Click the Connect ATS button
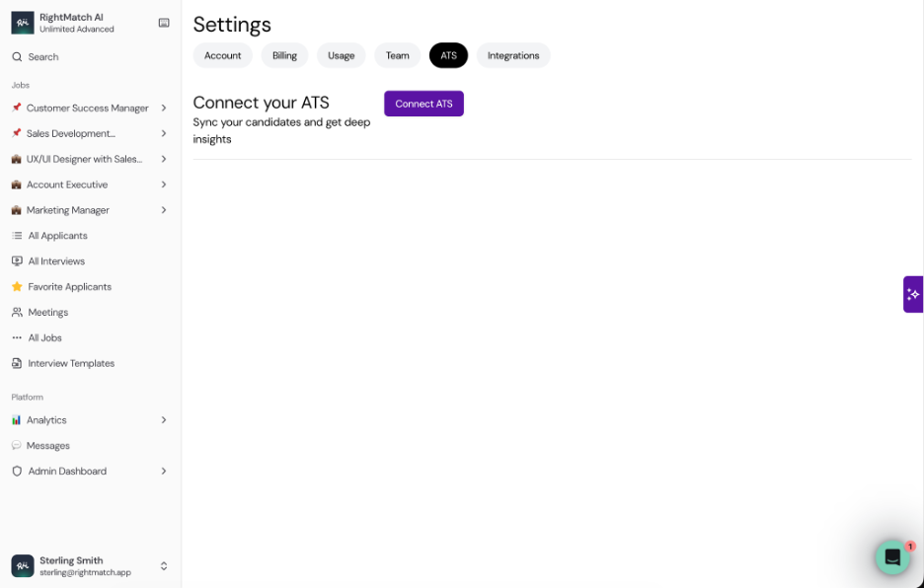The height and width of the screenshot is (588, 924). pos(423,104)
